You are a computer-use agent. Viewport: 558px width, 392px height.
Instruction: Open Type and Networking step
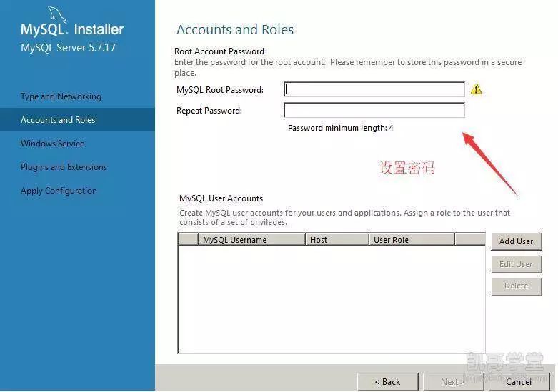coord(61,96)
